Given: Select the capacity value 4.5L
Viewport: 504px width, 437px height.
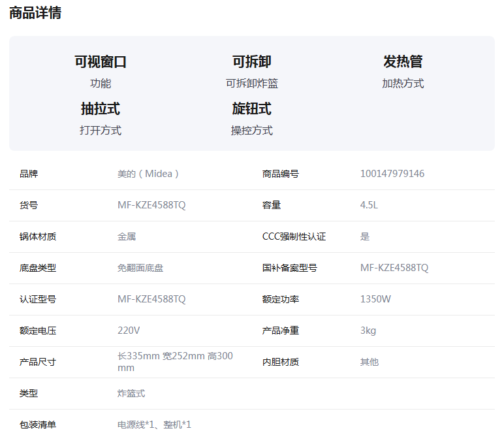Looking at the screenshot, I should (369, 205).
